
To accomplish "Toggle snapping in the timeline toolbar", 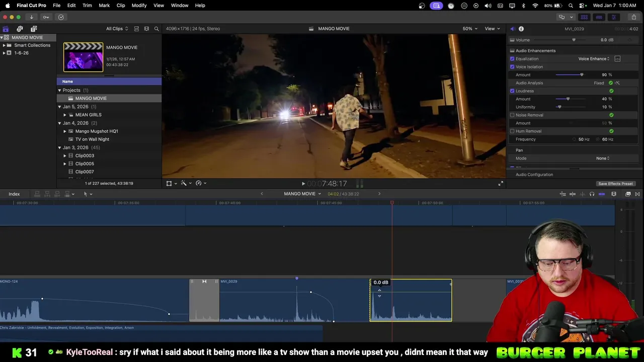I will point(602,194).
